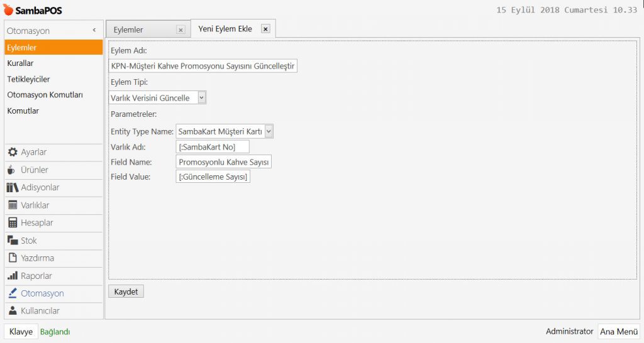Close the Yeni Eylem Ekle tab
Viewport: 644px width, 343px height.
point(265,29)
